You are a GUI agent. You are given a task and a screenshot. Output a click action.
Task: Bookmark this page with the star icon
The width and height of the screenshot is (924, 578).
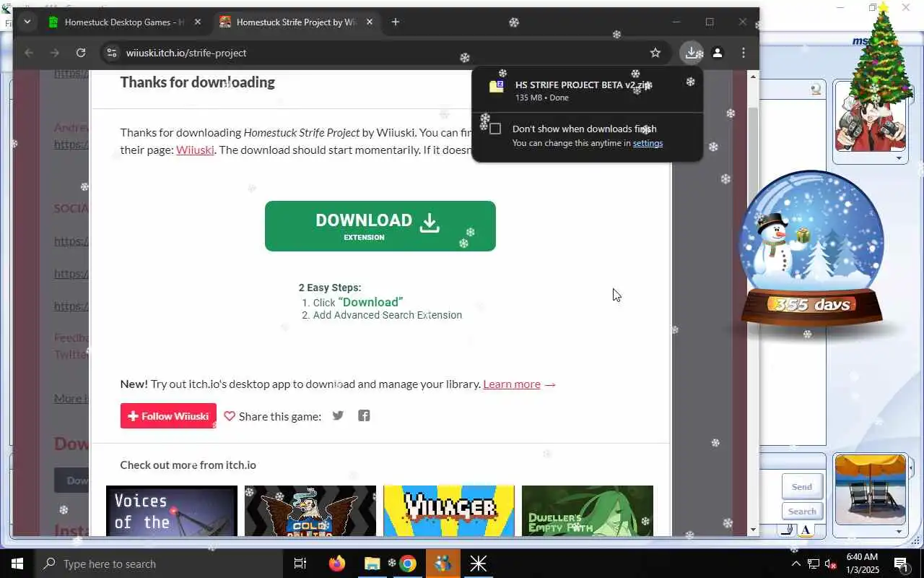655,53
